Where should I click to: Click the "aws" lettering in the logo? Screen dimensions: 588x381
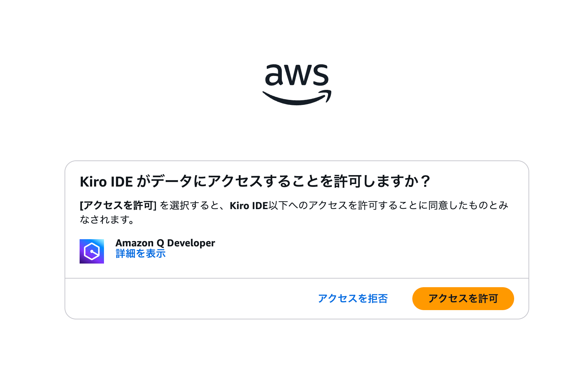click(297, 75)
